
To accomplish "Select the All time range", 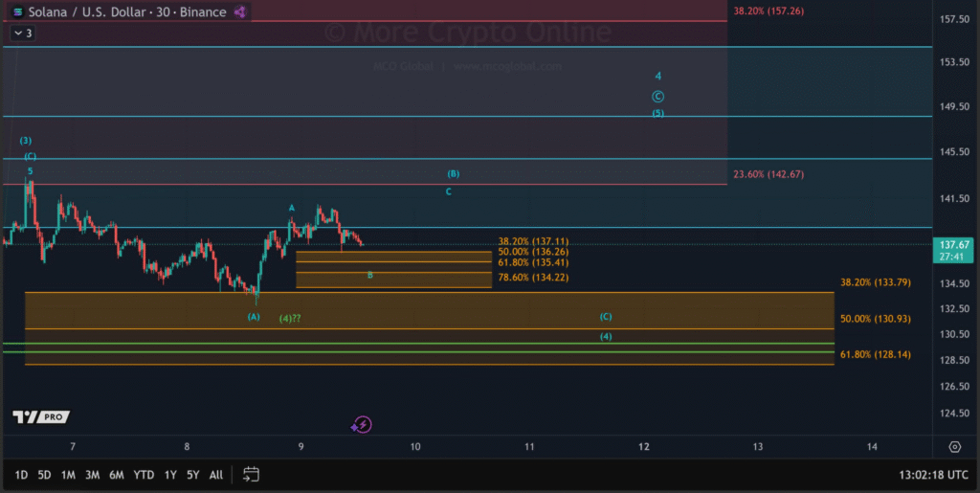I will pos(215,475).
